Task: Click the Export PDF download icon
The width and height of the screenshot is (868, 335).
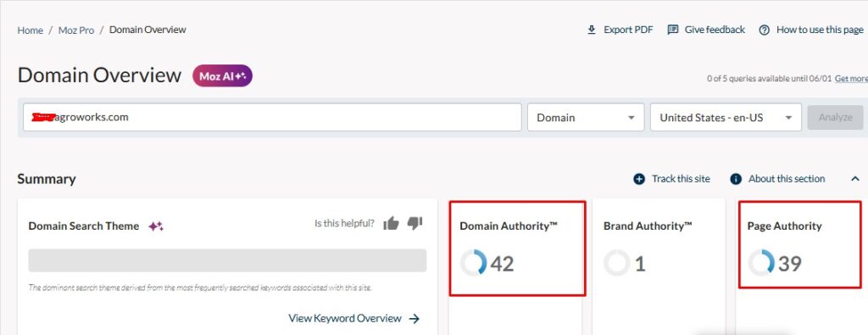Action: (x=592, y=30)
